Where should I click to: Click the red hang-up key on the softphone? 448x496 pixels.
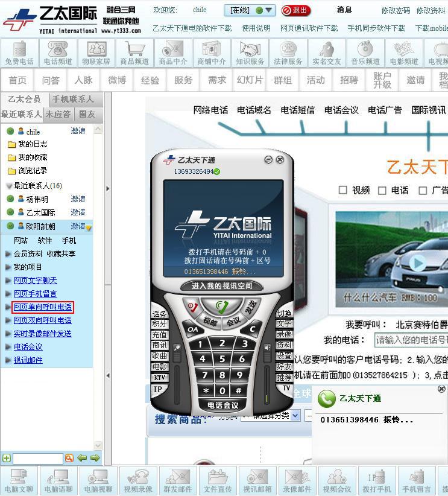tap(192, 307)
